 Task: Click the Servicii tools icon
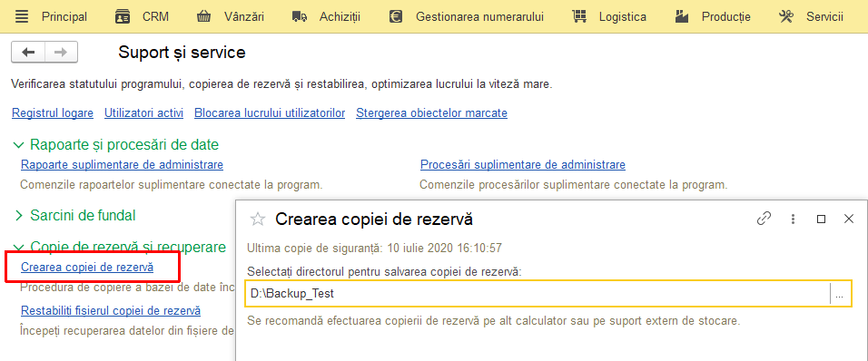pyautogui.click(x=786, y=16)
